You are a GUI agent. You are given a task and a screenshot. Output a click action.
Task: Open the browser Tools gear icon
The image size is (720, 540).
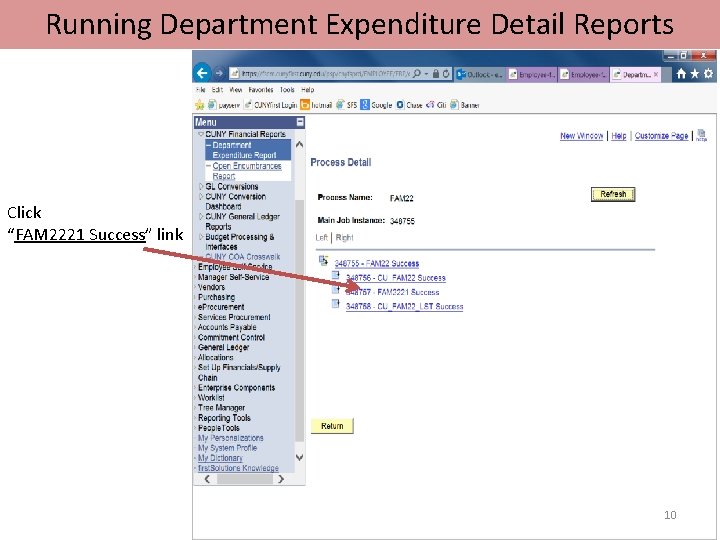(709, 73)
